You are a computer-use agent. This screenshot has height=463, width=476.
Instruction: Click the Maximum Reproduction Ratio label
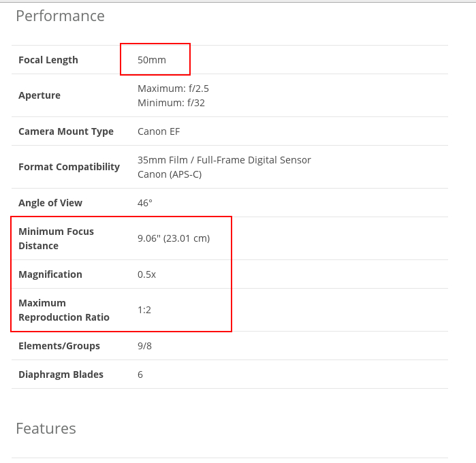63,310
